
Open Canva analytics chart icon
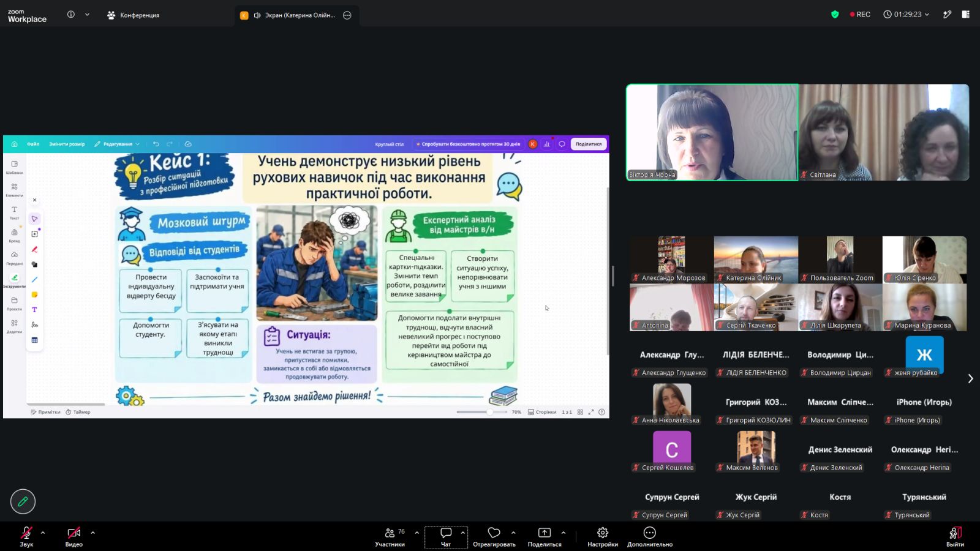point(547,144)
